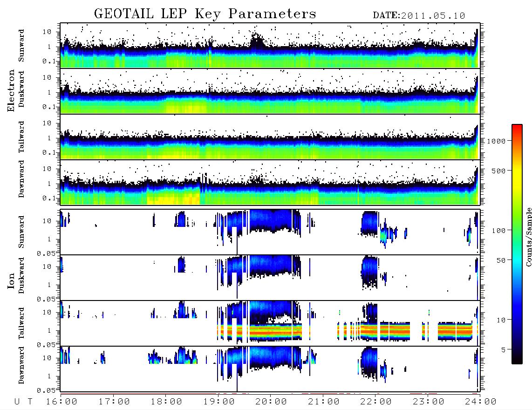
Task: Select the 19:00 UT axis label
Action: pyautogui.click(x=219, y=402)
